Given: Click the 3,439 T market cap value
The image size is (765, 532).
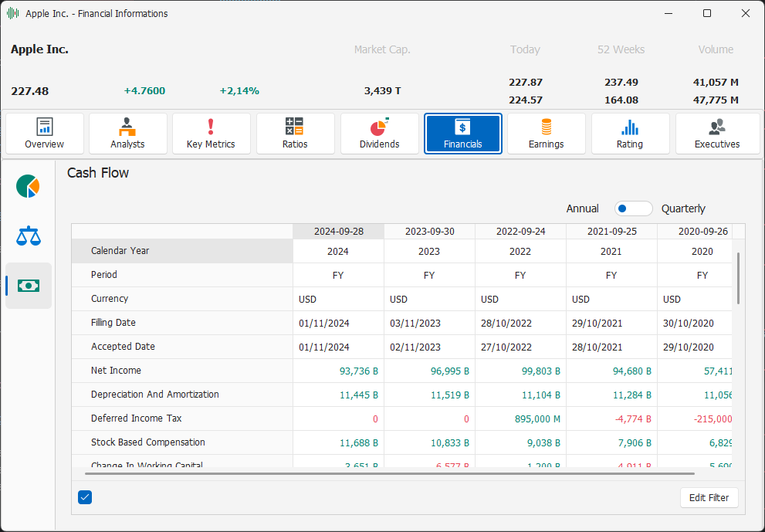Looking at the screenshot, I should tap(383, 91).
